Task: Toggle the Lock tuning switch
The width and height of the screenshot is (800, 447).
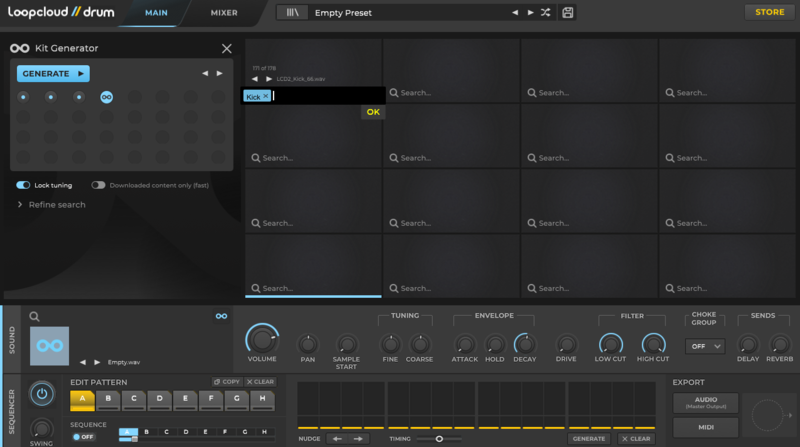Action: (x=23, y=185)
